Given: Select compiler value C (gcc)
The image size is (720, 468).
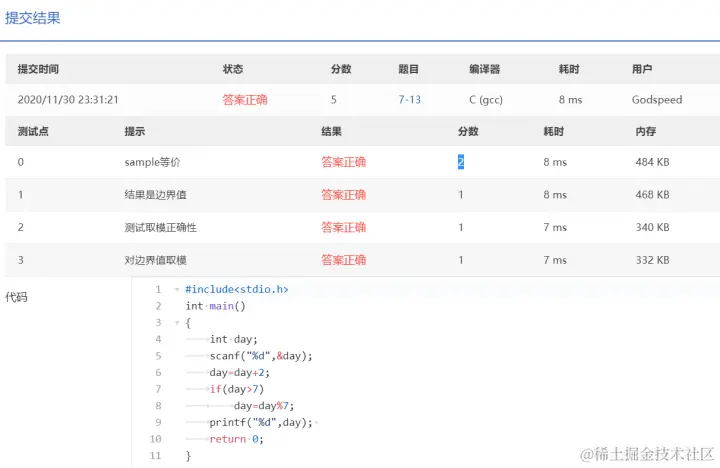Looking at the screenshot, I should [486, 100].
